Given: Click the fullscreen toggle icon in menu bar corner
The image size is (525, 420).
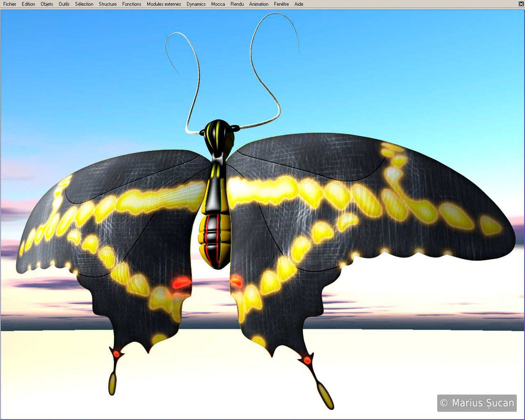Looking at the screenshot, I should click(521, 4).
